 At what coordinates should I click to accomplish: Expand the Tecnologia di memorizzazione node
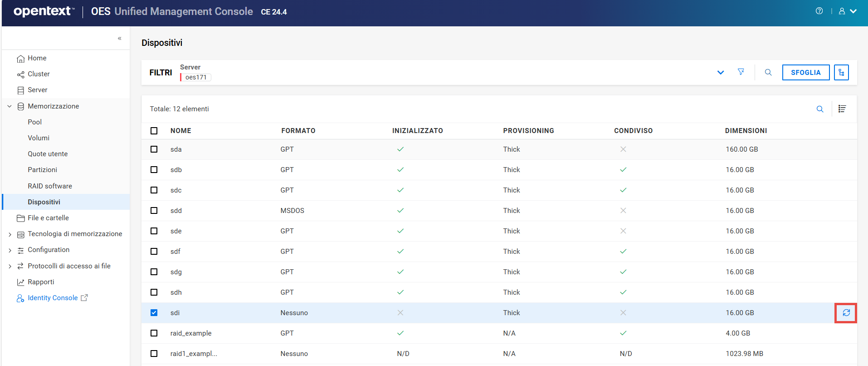coord(10,234)
